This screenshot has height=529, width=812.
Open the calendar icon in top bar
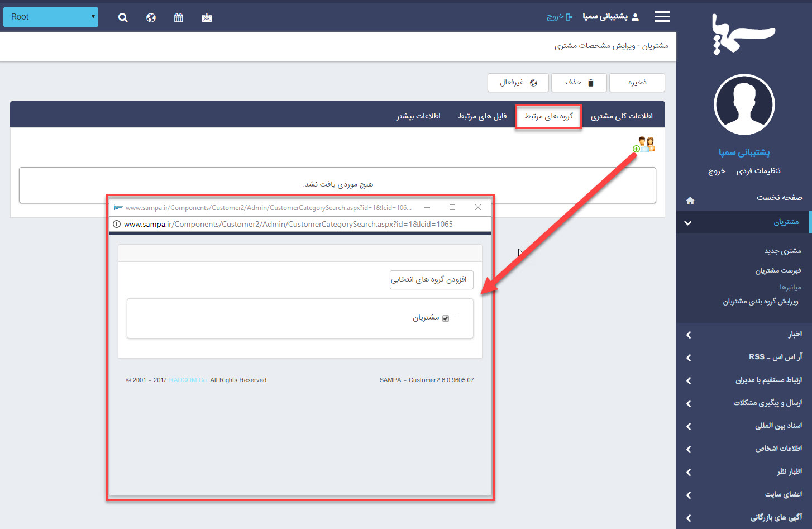pos(179,18)
